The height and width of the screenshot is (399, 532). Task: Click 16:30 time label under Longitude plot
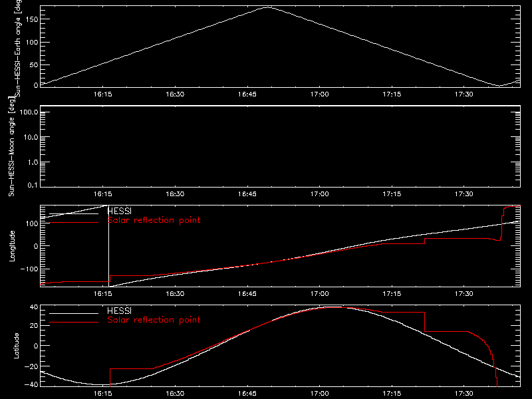[x=175, y=294]
